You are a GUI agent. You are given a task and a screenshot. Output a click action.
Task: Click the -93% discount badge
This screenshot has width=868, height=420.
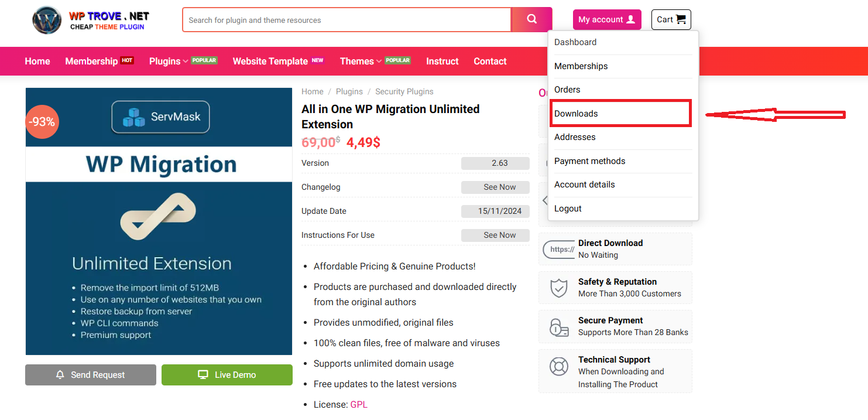pyautogui.click(x=42, y=122)
